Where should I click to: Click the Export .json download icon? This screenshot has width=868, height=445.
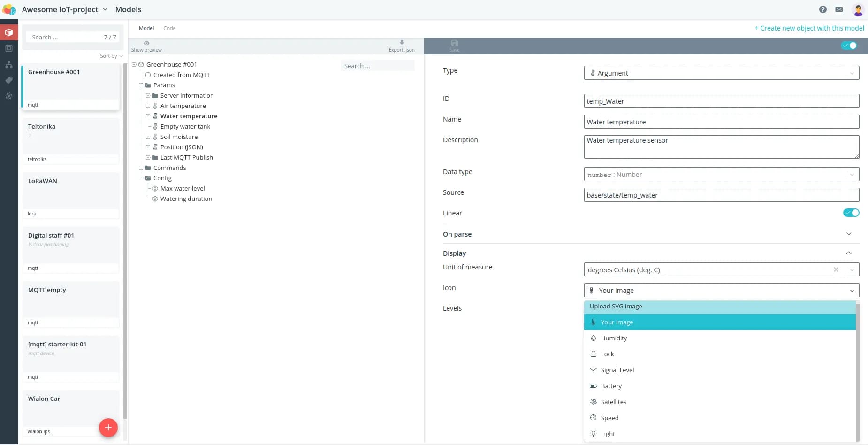coord(402,43)
